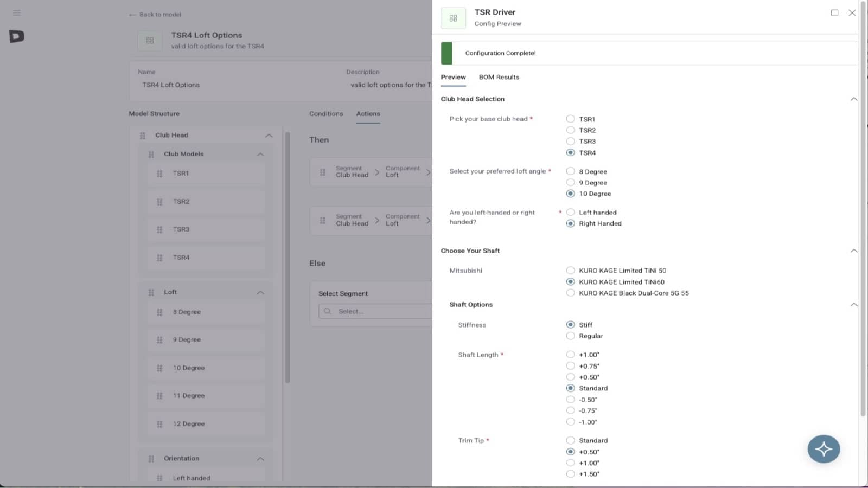Click the drag handle on the TSR1 item

[x=159, y=174]
